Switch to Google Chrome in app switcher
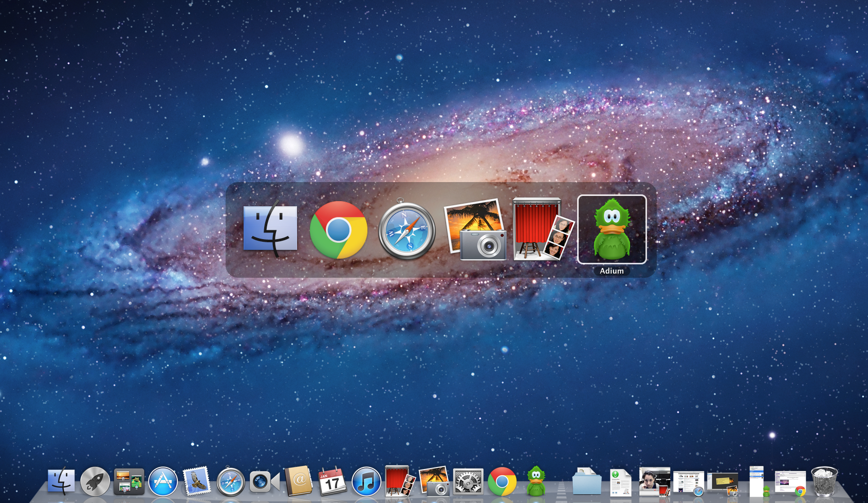 [x=339, y=229]
